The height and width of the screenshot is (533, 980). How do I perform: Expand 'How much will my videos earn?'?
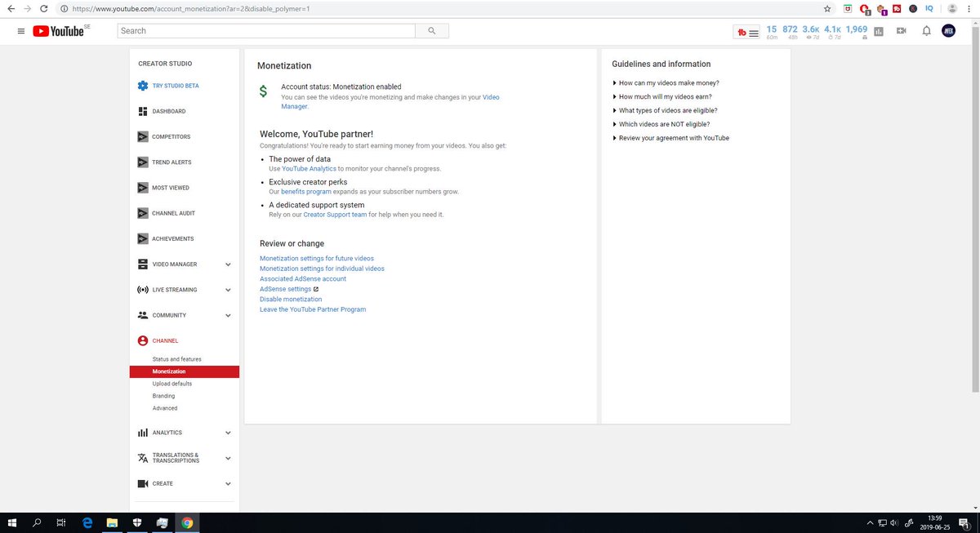coord(665,96)
